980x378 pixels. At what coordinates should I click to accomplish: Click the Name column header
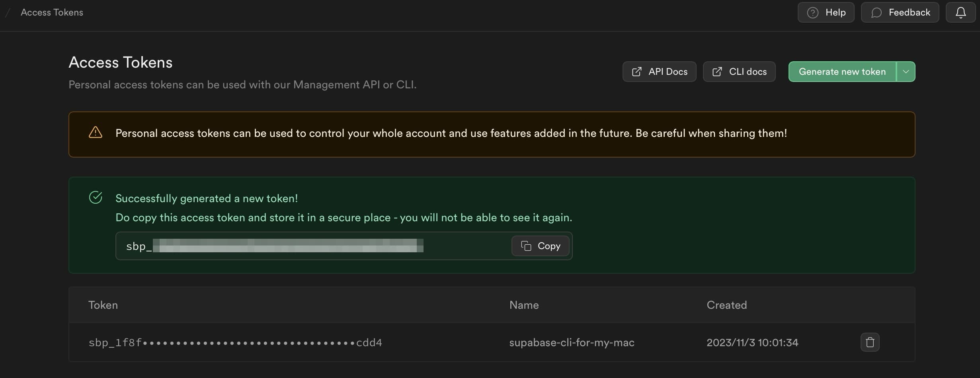[524, 305]
